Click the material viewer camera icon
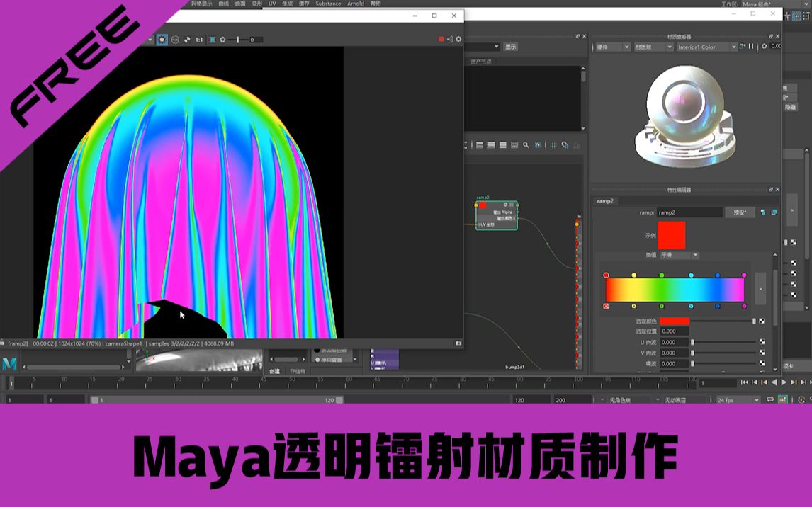The height and width of the screenshot is (507, 812). 743,47
